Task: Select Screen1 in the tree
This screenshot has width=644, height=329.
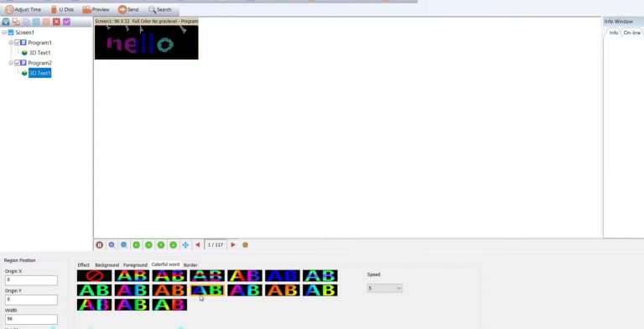Action: (24, 32)
